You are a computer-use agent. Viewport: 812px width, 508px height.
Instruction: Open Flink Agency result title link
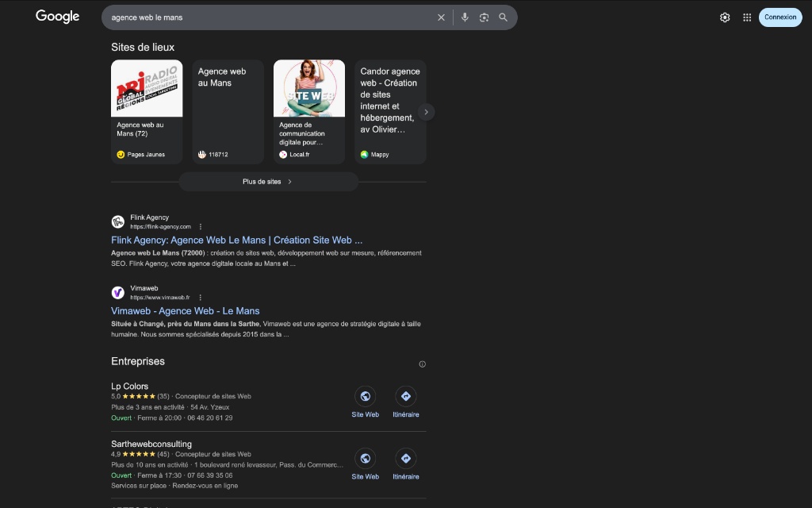(x=236, y=240)
